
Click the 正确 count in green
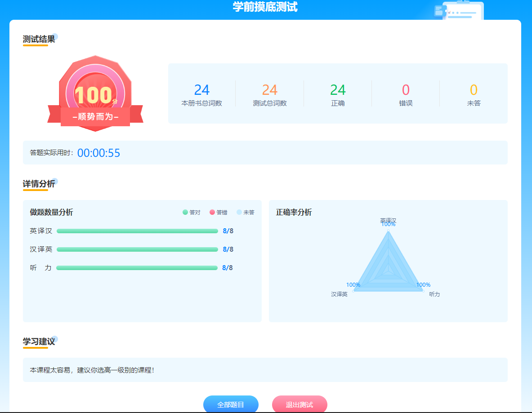coord(338,90)
